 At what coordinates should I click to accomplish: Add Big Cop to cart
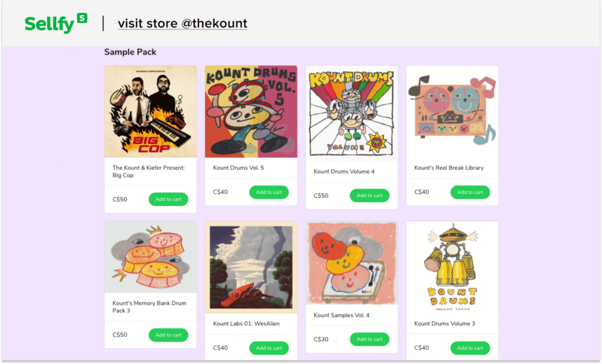pos(168,199)
